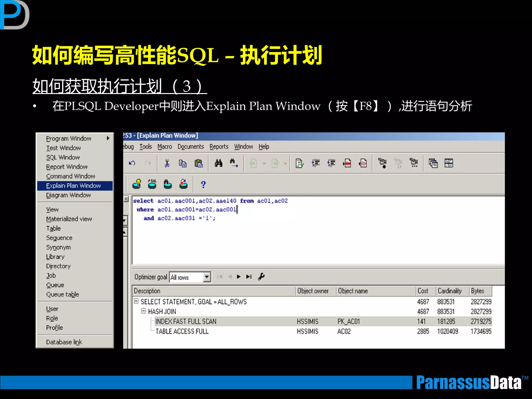Click the rollback database icon
This screenshot has width=532, height=399.
(x=183, y=184)
